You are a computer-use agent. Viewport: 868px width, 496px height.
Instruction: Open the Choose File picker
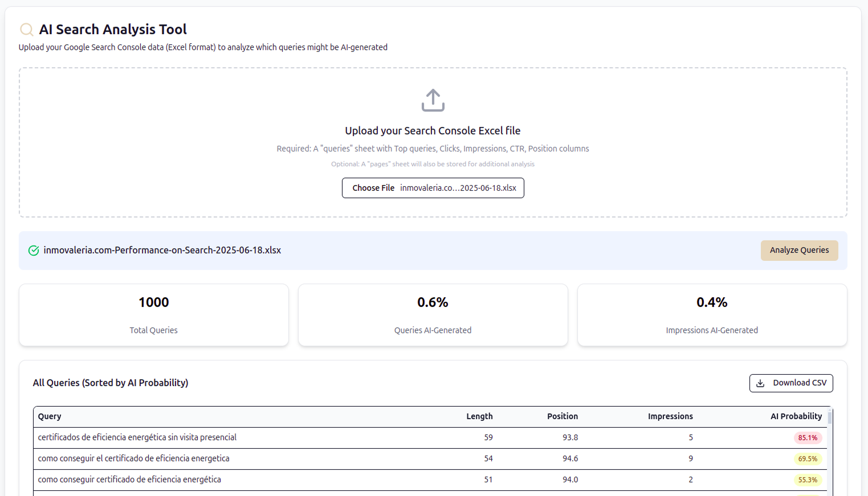click(433, 188)
